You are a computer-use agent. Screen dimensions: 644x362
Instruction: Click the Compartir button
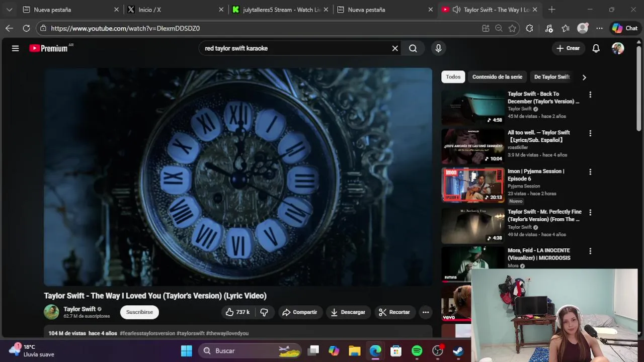pyautogui.click(x=299, y=312)
